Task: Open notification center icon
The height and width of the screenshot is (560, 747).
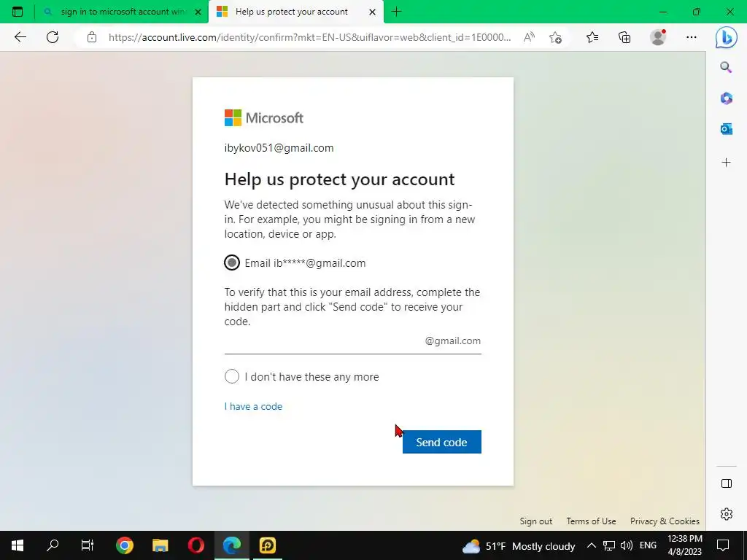Action: 723,545
